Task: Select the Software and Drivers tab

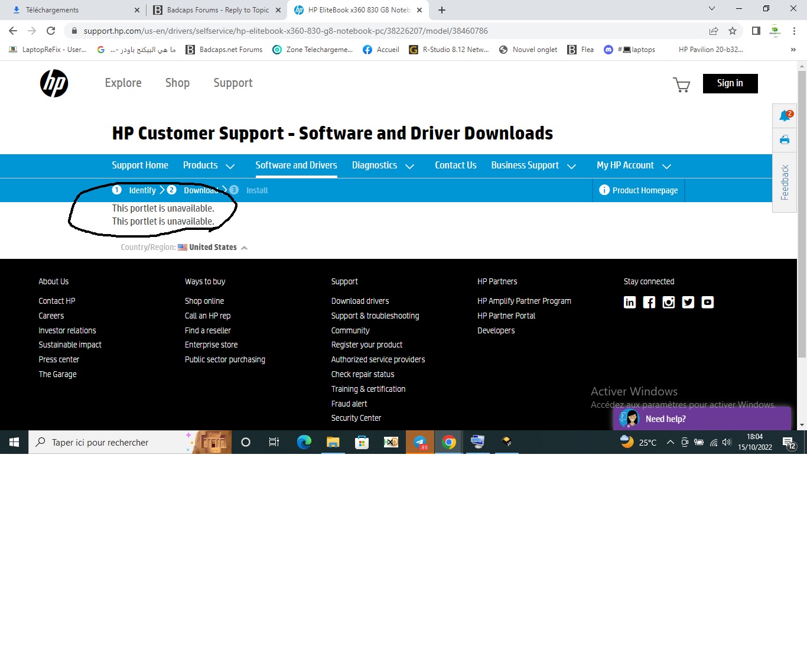Action: pos(296,165)
